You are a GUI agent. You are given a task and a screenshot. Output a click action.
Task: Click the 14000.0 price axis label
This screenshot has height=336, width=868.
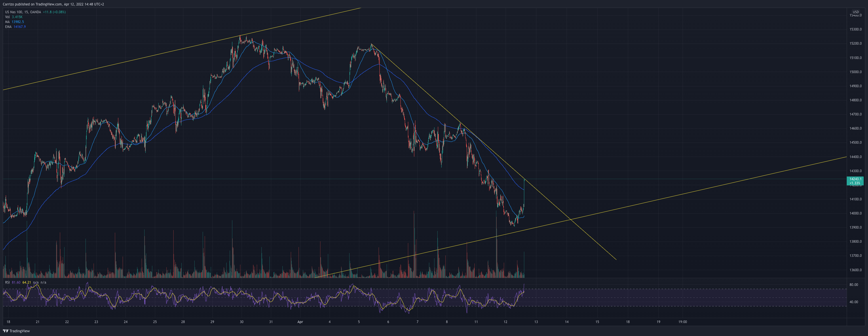point(856,213)
